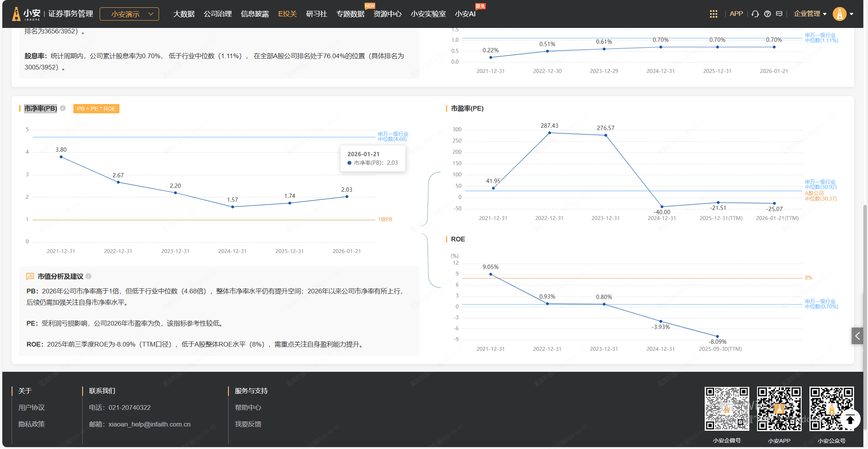Open the message chat bubble icon
Viewport: 868px width, 449px height.
[x=779, y=14]
